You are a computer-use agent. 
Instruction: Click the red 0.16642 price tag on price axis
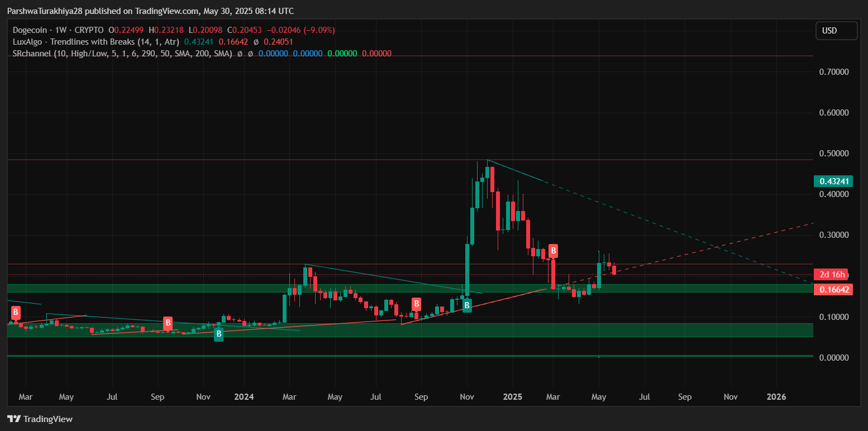(834, 289)
